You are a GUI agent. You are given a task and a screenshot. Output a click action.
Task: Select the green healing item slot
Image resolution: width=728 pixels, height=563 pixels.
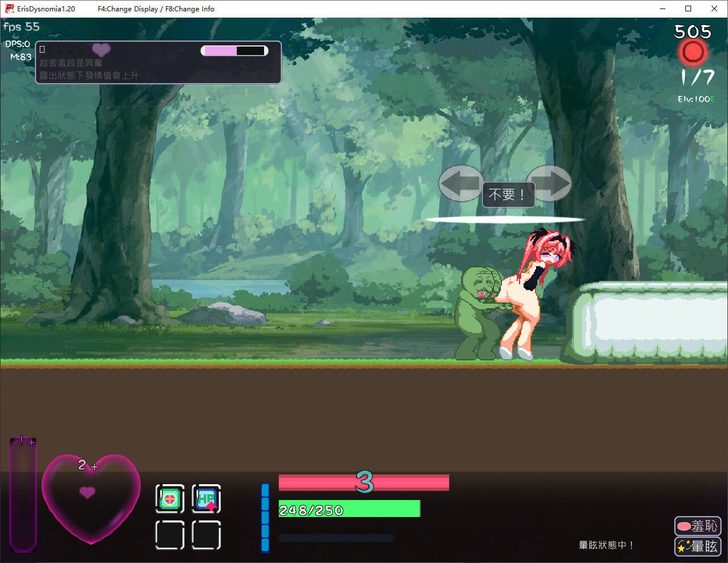(x=170, y=499)
